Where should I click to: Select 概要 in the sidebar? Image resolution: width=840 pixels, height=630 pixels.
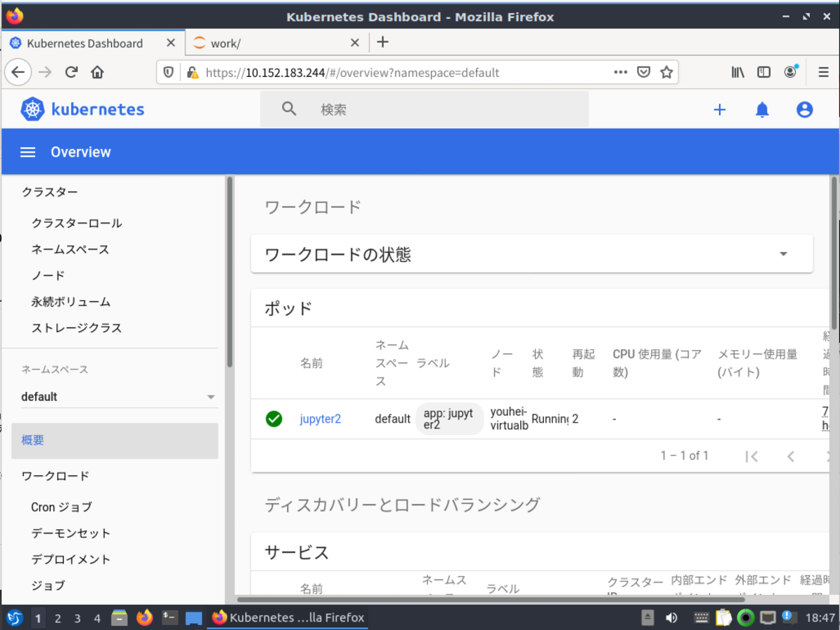coord(115,440)
